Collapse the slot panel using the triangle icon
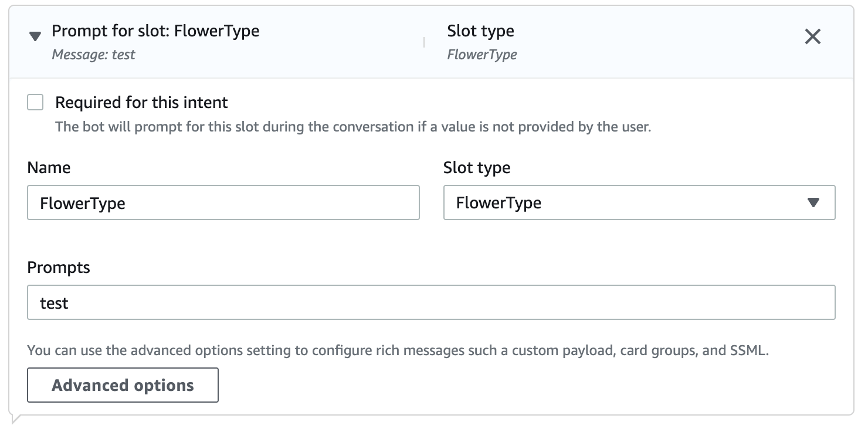Screen dimensions: 868x432 pyautogui.click(x=35, y=37)
